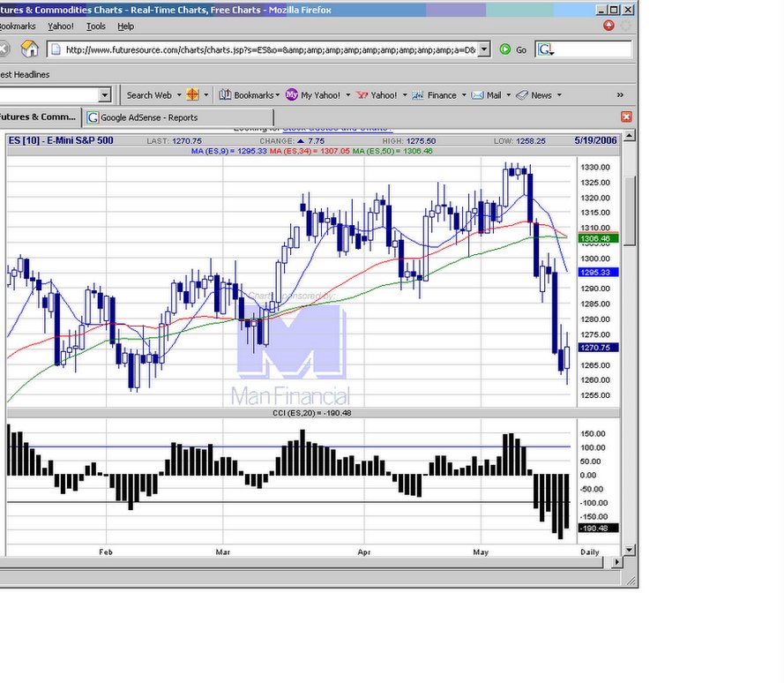
Task: Show more Yahoo toolbar items via the double chevron
Action: coord(620,95)
